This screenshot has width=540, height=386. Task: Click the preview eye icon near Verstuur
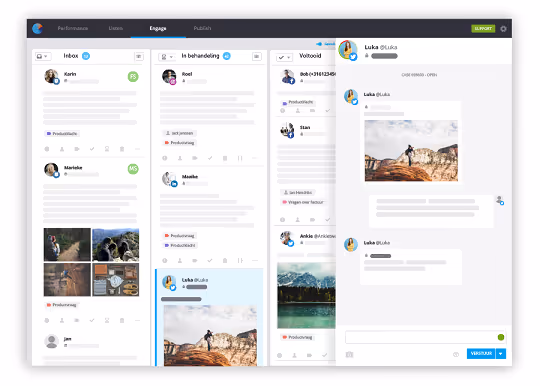coord(456,354)
